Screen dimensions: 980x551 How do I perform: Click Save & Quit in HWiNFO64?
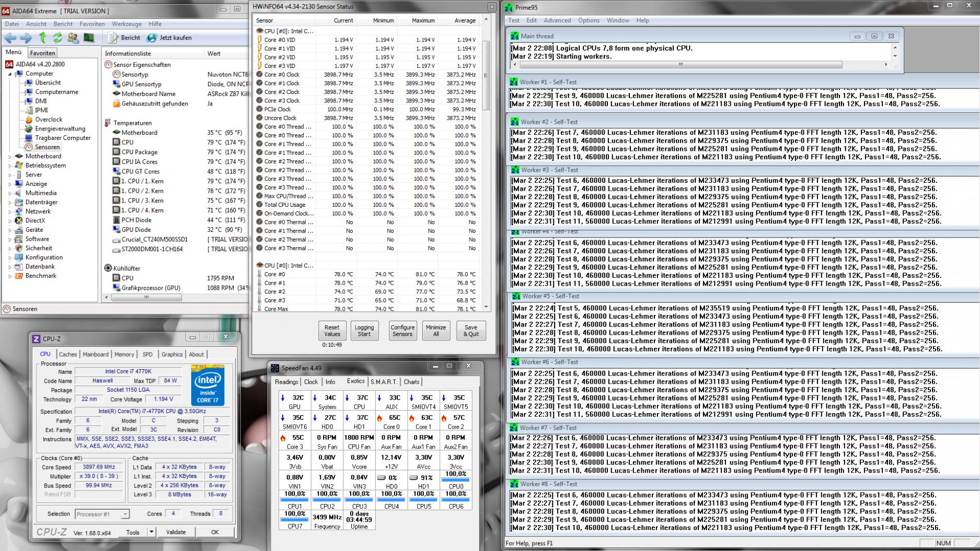pos(471,331)
